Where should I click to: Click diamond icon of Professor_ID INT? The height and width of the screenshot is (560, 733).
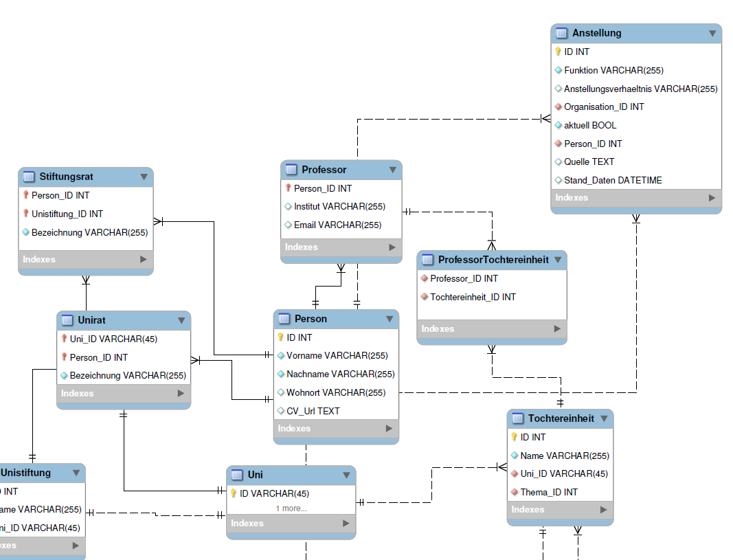pyautogui.click(x=425, y=278)
